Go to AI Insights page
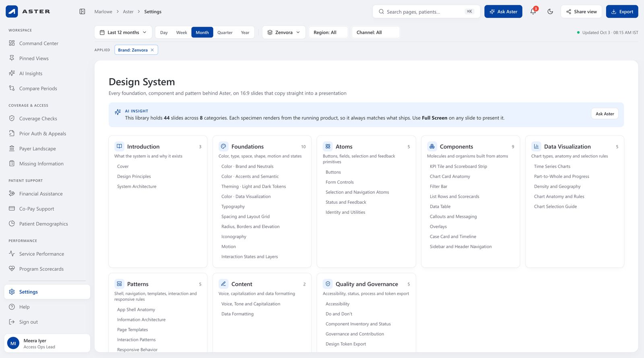644x358 pixels. tap(47, 73)
